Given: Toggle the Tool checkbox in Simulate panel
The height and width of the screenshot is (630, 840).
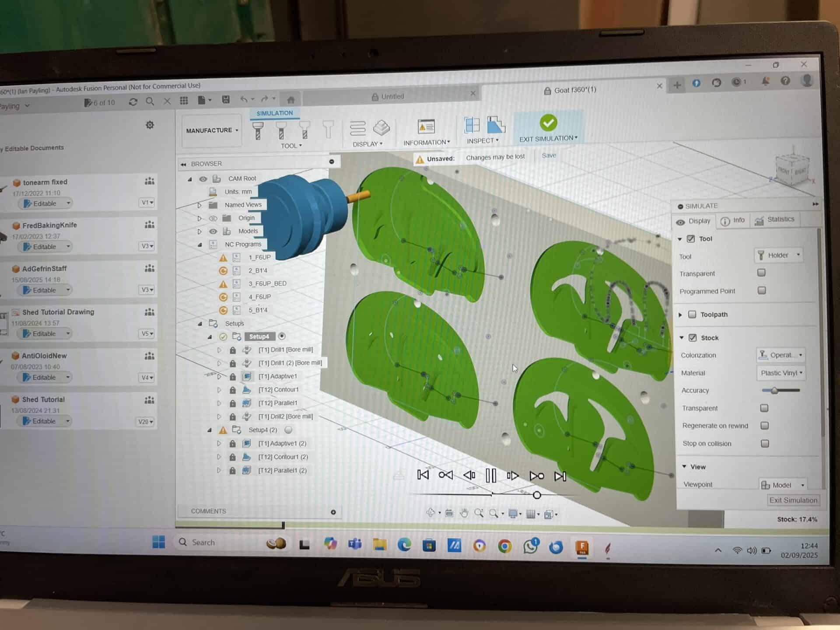Looking at the screenshot, I should [691, 239].
